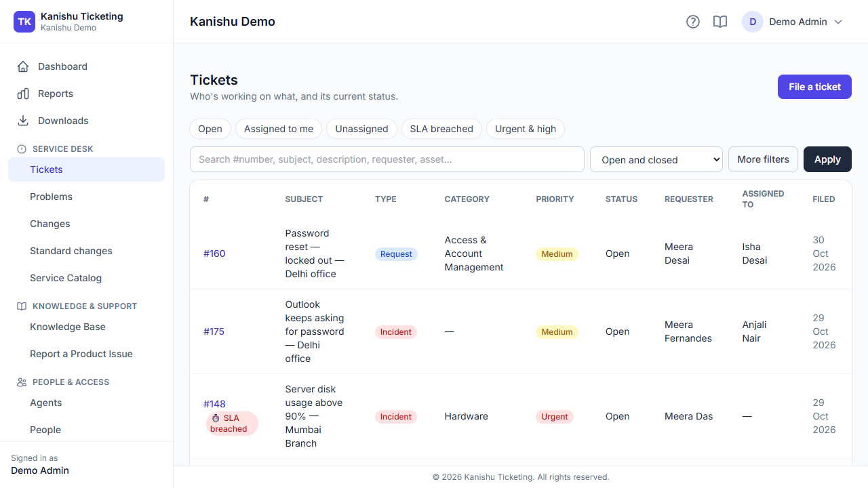
Task: Open ticket #175 link
Action: coord(214,331)
